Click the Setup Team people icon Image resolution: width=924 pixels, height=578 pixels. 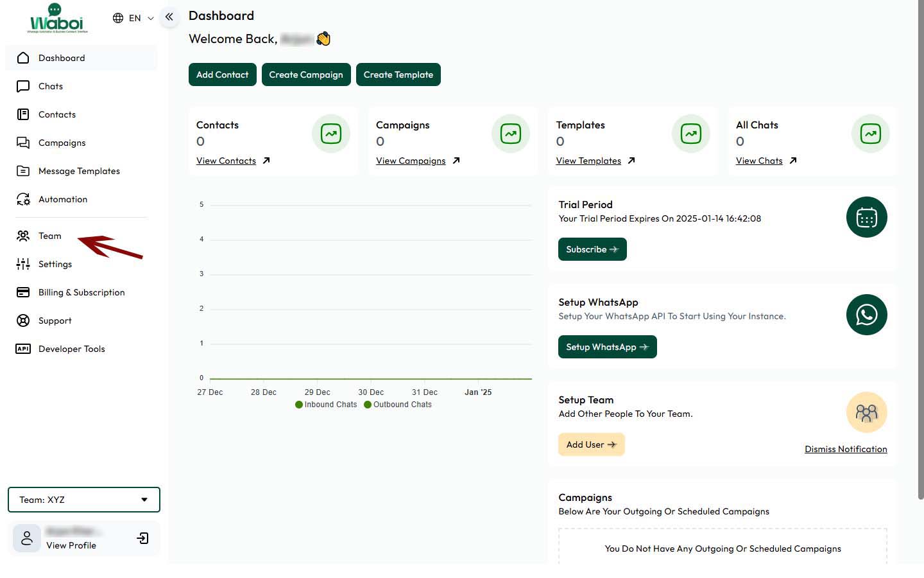867,412
